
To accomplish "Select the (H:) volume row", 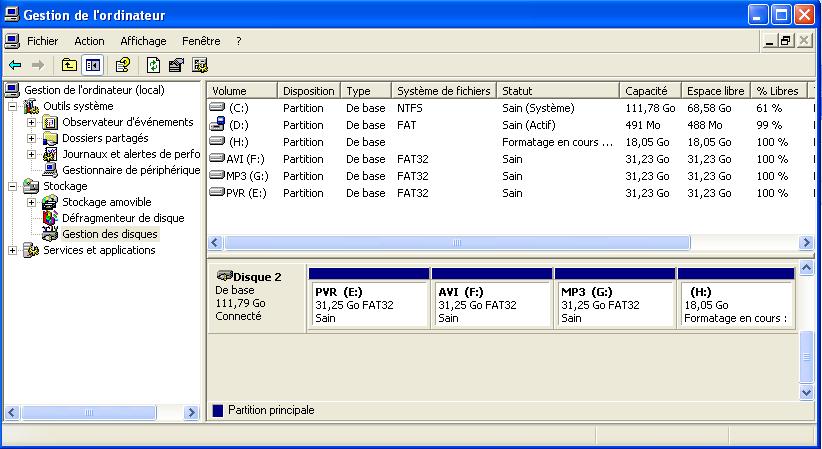I will click(x=510, y=142).
